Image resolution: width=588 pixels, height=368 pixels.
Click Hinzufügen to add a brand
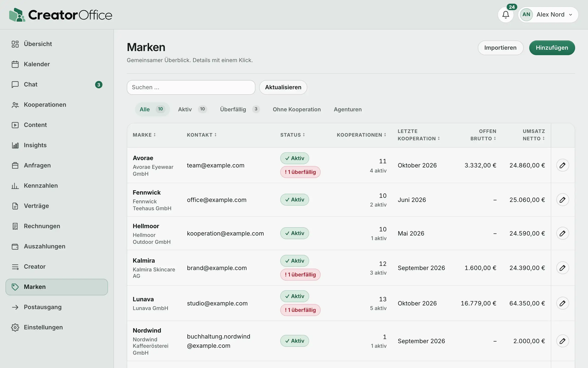(x=552, y=48)
